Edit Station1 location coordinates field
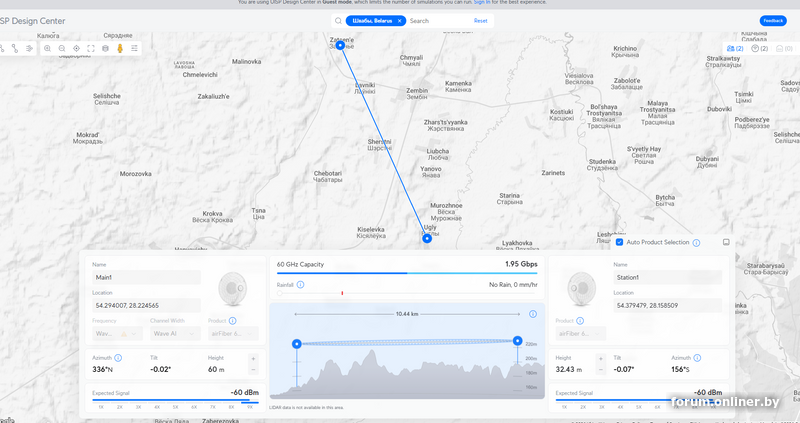The image size is (800, 423). (667, 306)
